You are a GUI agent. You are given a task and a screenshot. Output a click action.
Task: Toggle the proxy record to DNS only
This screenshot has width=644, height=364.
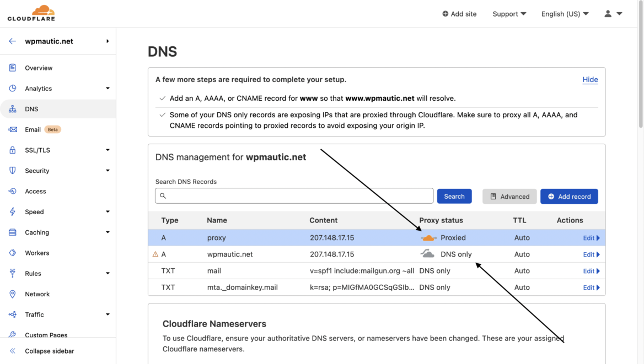(x=428, y=237)
